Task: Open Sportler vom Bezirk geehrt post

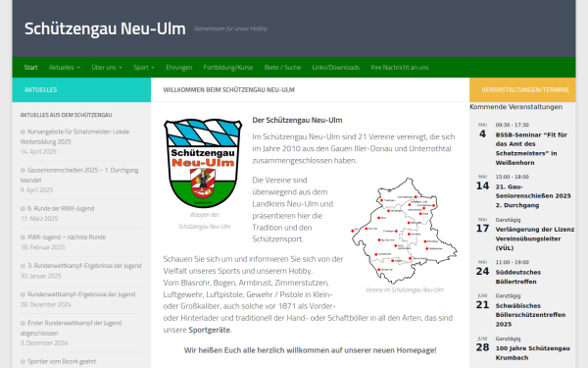Action: coord(62,361)
